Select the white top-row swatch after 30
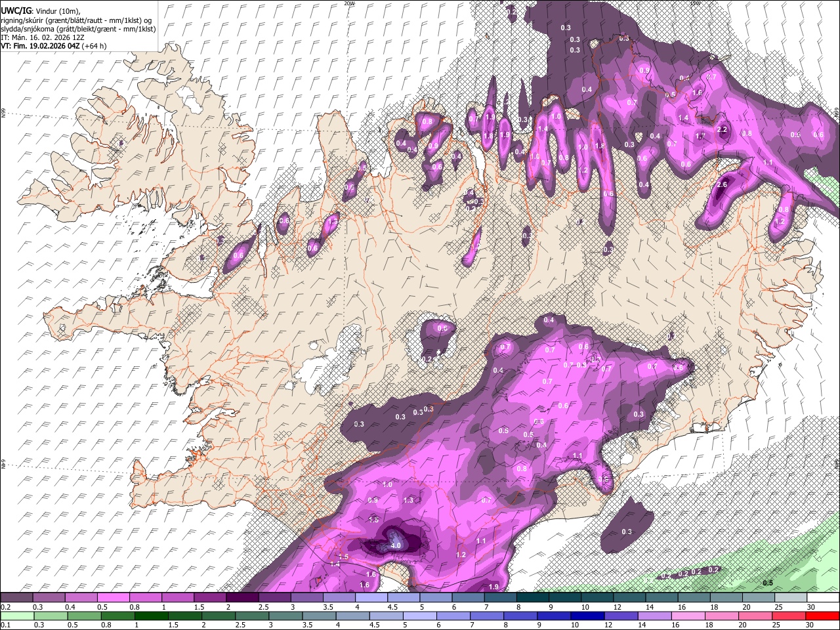This screenshot has width=840, height=630. click(x=824, y=597)
